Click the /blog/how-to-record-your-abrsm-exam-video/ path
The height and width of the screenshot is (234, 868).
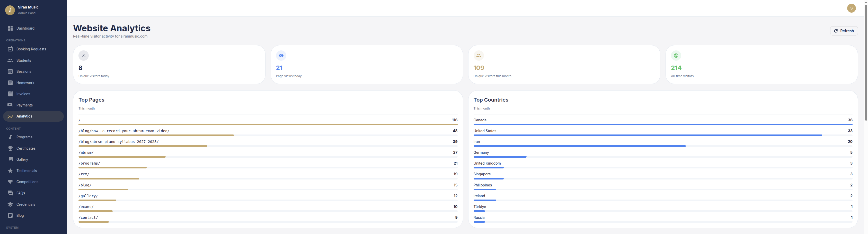pos(124,131)
